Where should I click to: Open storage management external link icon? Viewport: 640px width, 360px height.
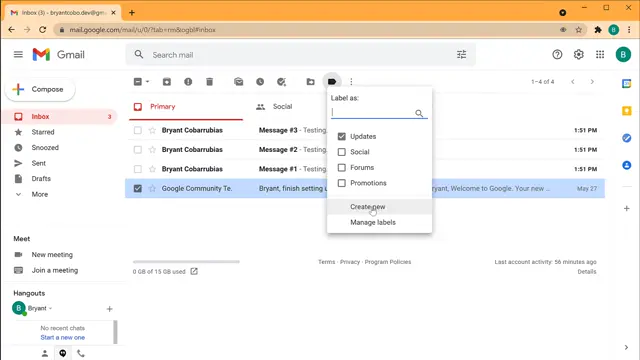coord(194,271)
